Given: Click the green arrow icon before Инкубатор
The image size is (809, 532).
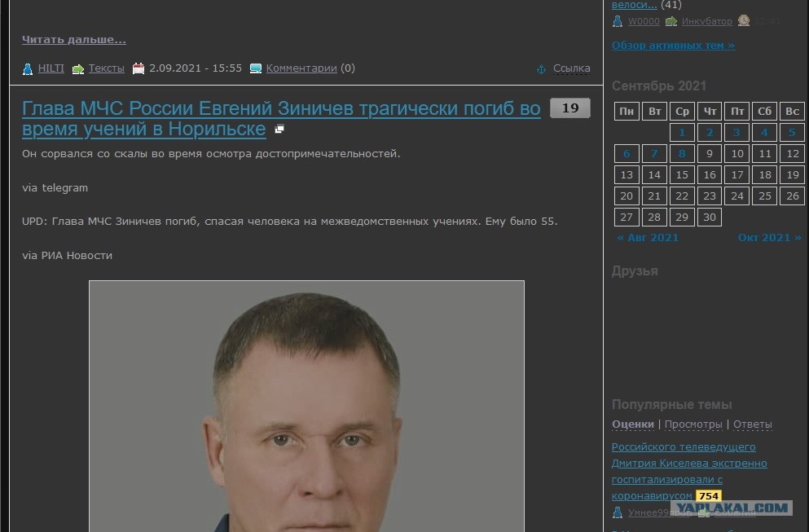Looking at the screenshot, I should pyautogui.click(x=671, y=21).
